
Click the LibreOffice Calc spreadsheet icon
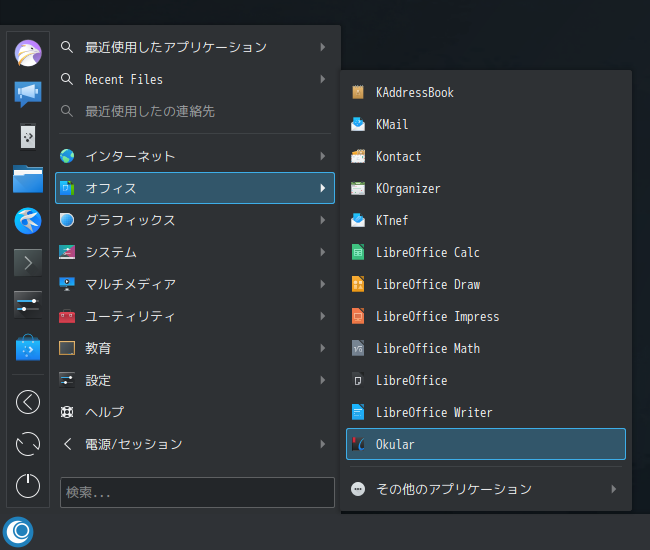coord(358,252)
